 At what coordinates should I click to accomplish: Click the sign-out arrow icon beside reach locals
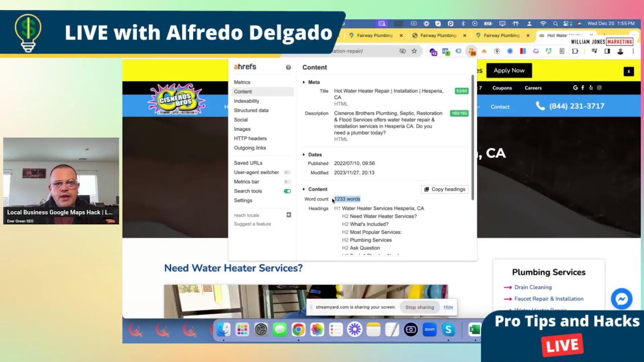pyautogui.click(x=289, y=215)
